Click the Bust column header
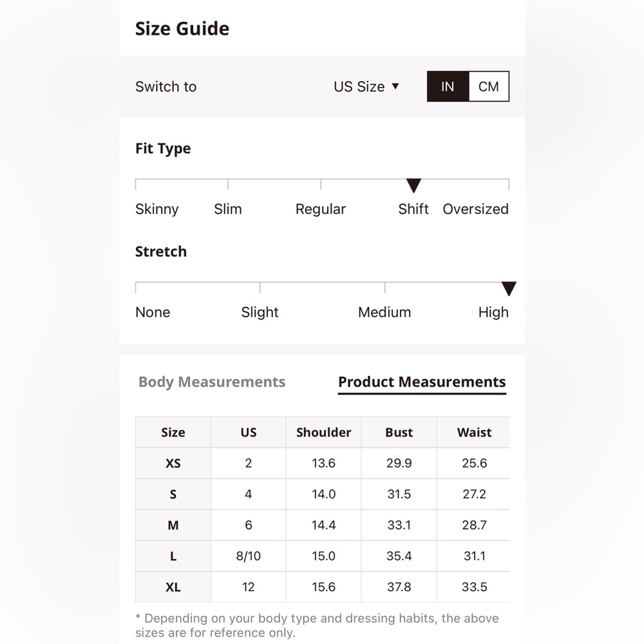Screen dimensions: 644x644 tap(399, 433)
